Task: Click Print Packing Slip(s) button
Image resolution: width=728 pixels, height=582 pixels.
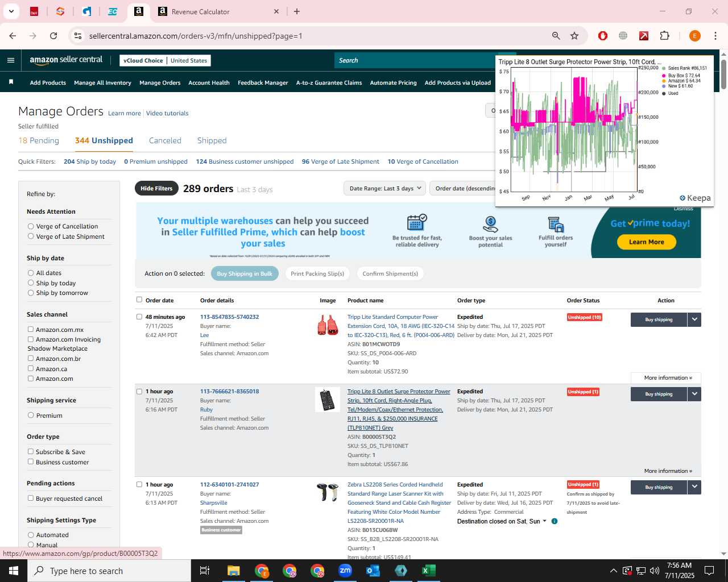Action: (x=317, y=273)
